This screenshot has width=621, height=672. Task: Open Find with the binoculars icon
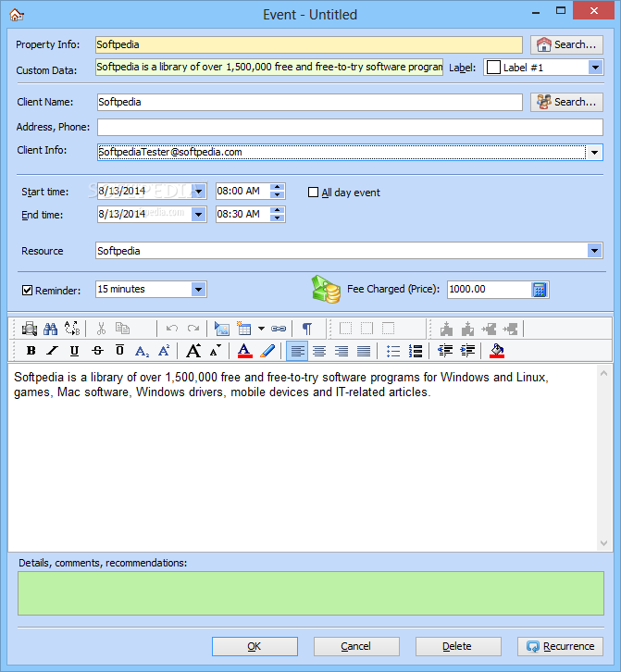pyautogui.click(x=51, y=329)
